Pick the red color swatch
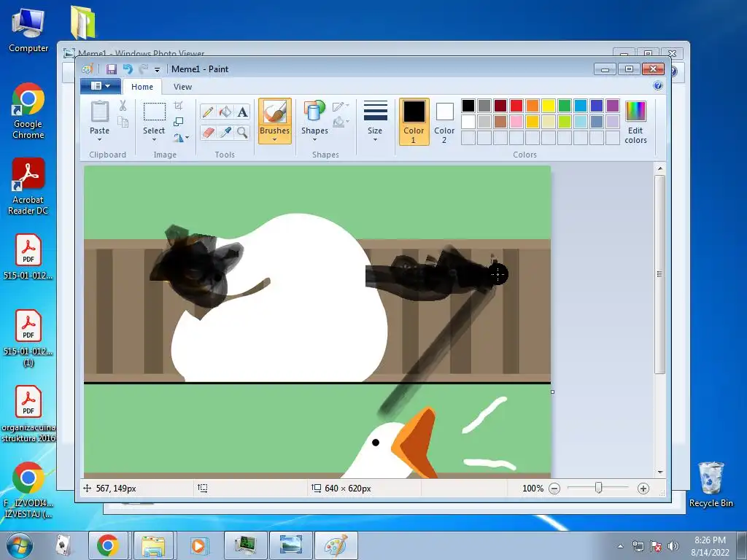The image size is (747, 560). pos(516,105)
